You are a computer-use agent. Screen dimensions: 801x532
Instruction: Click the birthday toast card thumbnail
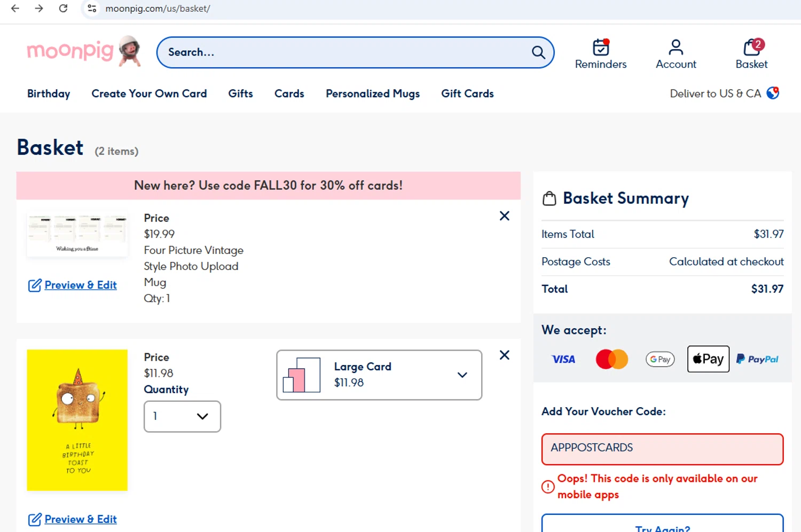[77, 420]
